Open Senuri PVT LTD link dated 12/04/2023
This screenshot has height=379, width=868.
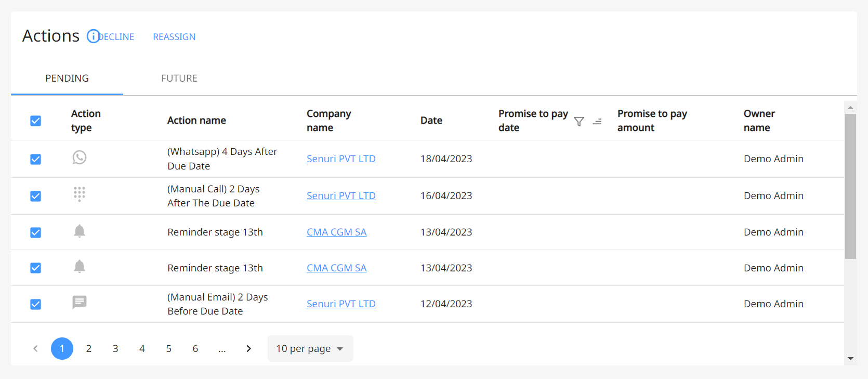(341, 304)
